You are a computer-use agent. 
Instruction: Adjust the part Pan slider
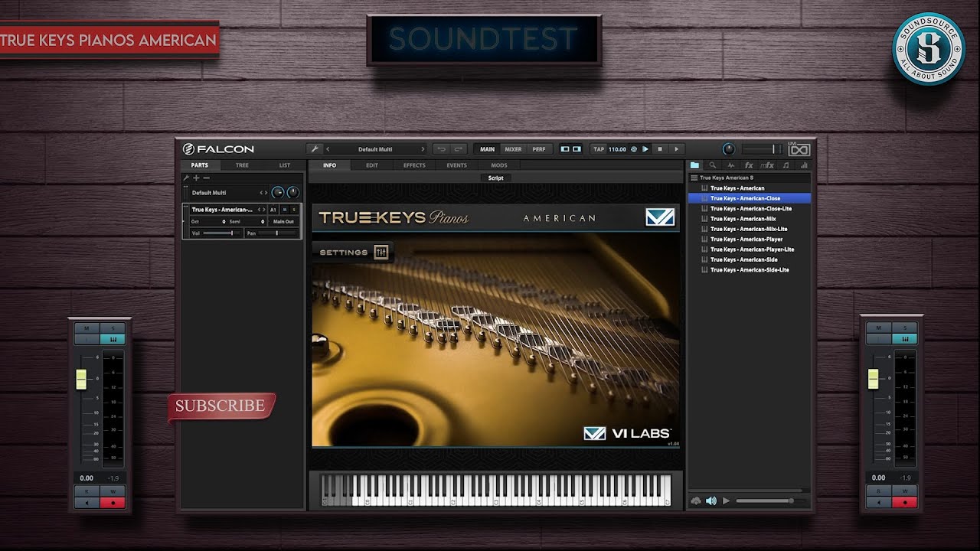point(277,233)
